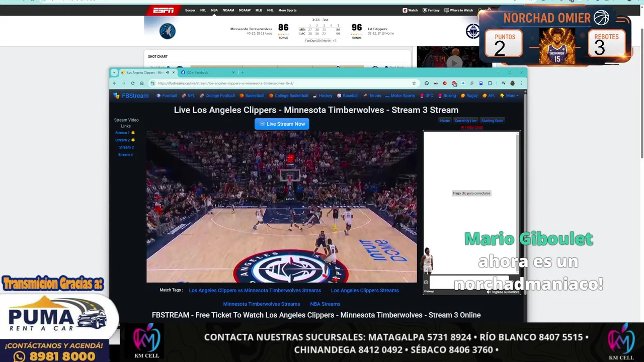The image size is (644, 362).
Task: Click the forward arrow in the FBStream browser
Action: pyautogui.click(x=124, y=83)
